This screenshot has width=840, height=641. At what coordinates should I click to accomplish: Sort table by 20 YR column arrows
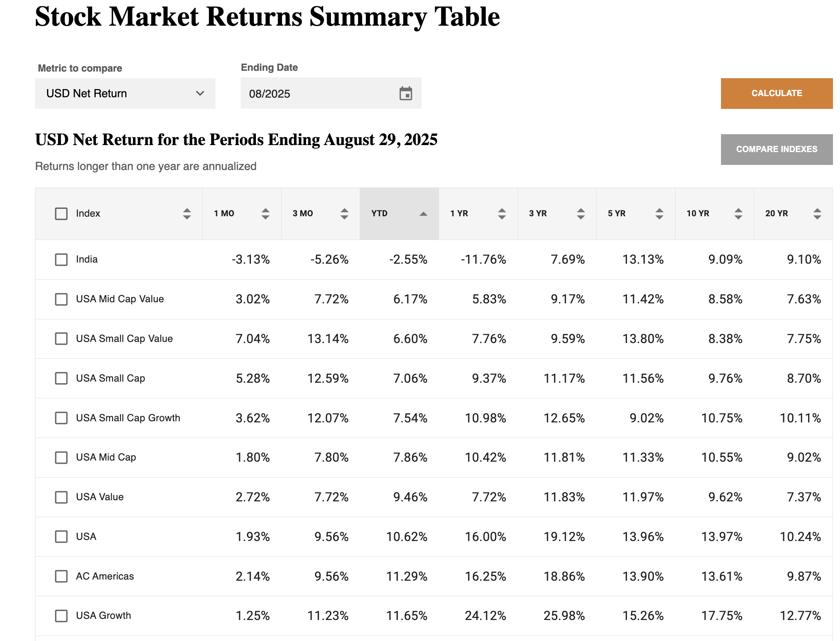pyautogui.click(x=817, y=214)
